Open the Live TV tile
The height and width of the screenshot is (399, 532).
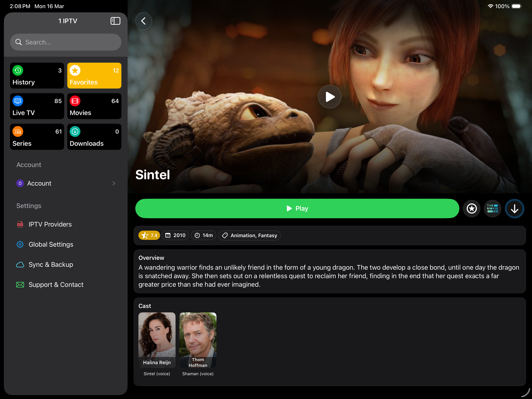pyautogui.click(x=37, y=106)
